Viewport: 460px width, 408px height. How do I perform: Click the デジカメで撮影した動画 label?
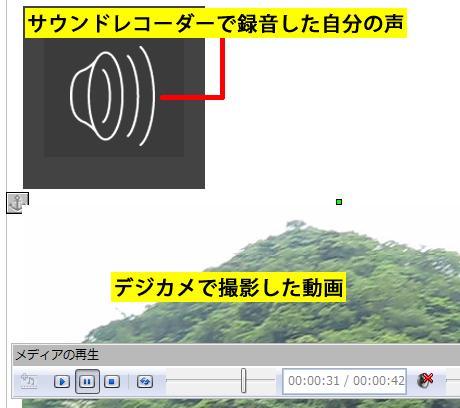pos(228,287)
